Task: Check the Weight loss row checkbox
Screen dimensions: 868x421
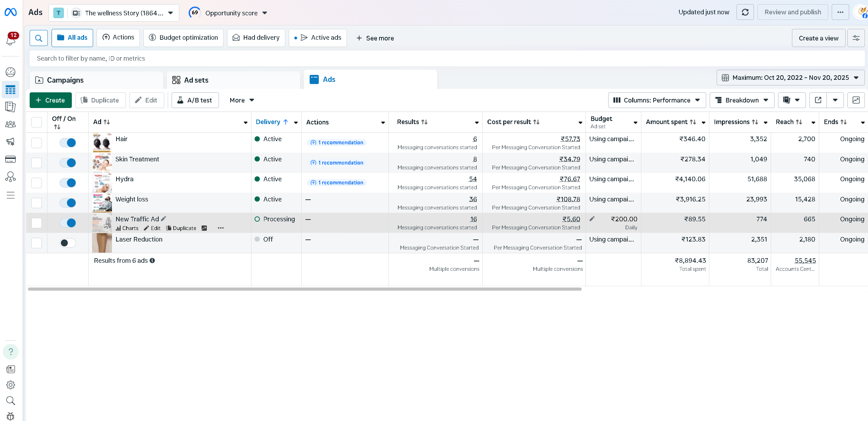Action: click(37, 203)
